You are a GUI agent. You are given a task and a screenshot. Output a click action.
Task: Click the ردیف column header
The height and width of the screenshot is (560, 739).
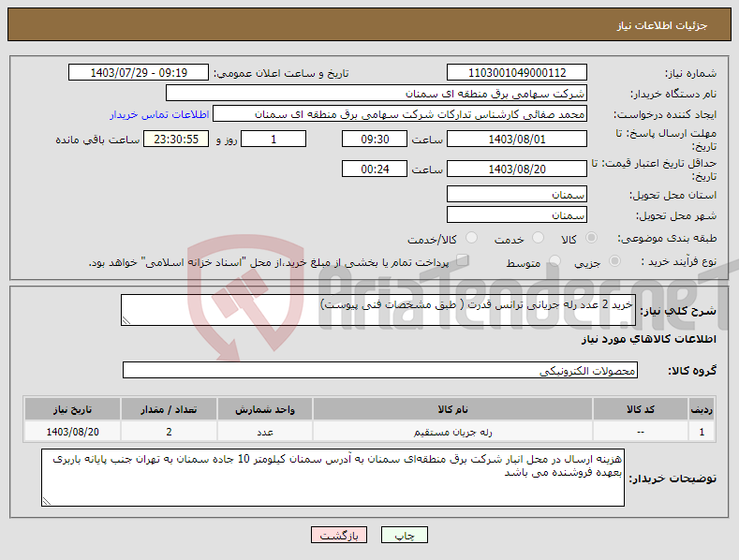click(702, 409)
